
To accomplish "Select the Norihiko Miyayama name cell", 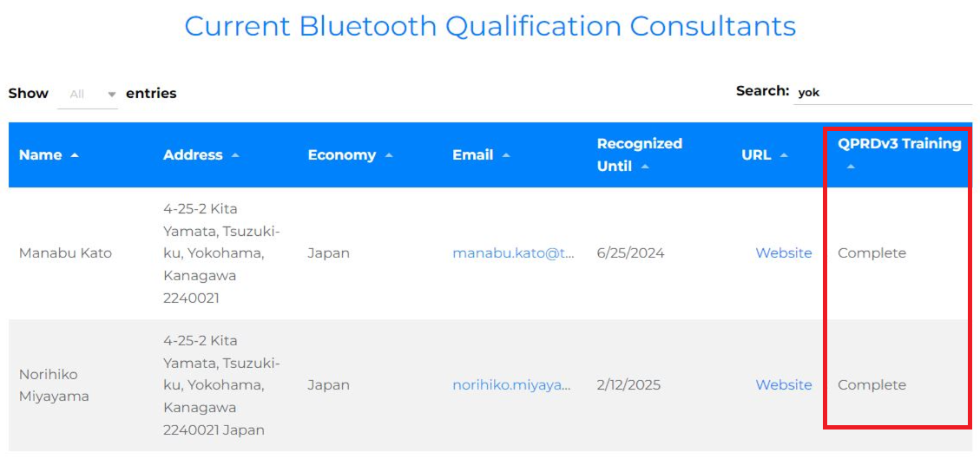I will [x=54, y=384].
